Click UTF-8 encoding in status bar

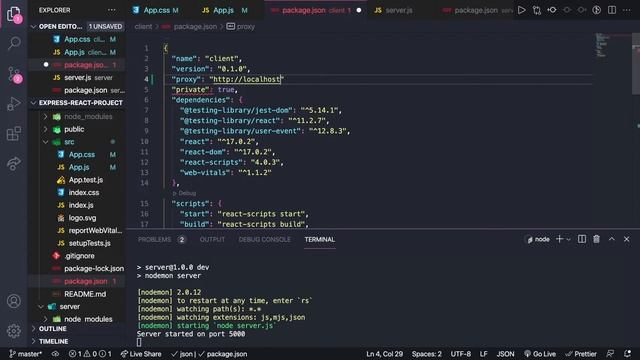pos(460,354)
